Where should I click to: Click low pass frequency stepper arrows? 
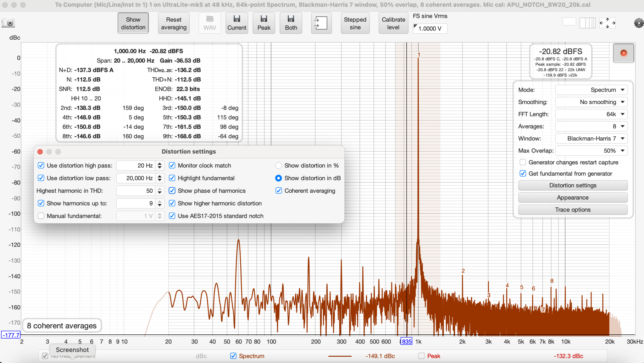tap(160, 178)
